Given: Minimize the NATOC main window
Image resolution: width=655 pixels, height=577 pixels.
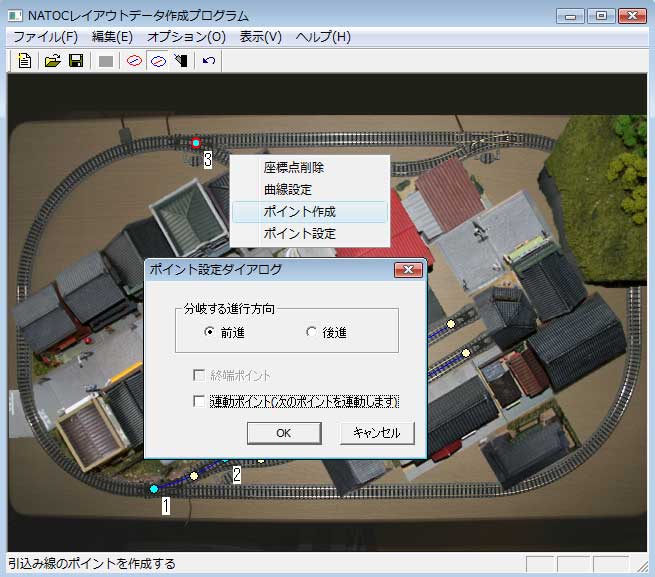Looking at the screenshot, I should pos(570,16).
